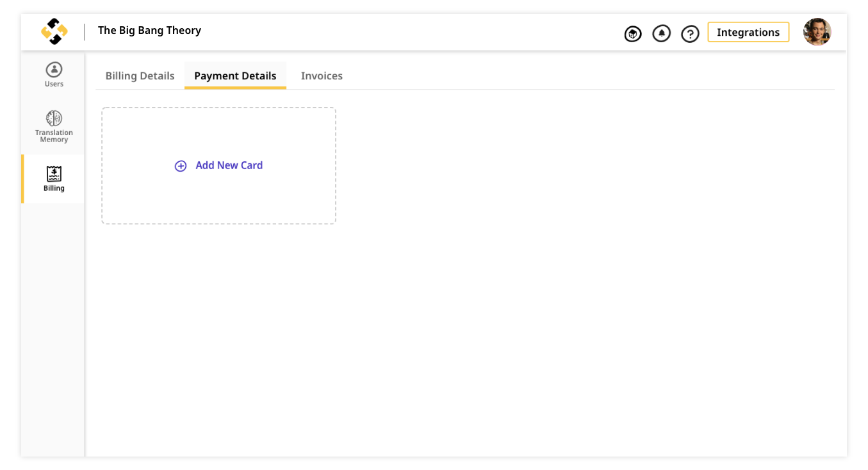Click The Big Bang Theory workspace title

point(149,30)
